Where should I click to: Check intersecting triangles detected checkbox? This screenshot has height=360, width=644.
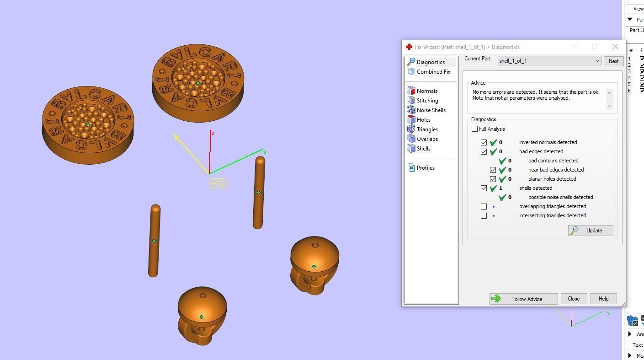click(x=484, y=215)
